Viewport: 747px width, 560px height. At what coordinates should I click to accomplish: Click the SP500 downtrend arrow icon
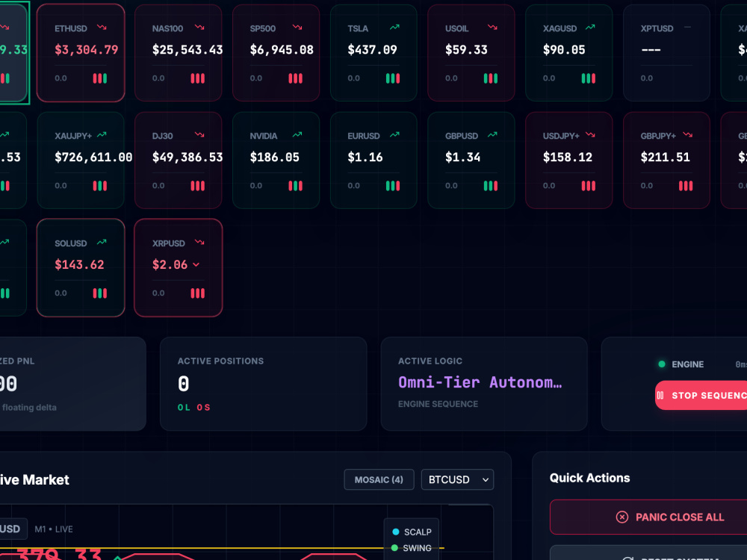coord(297,28)
